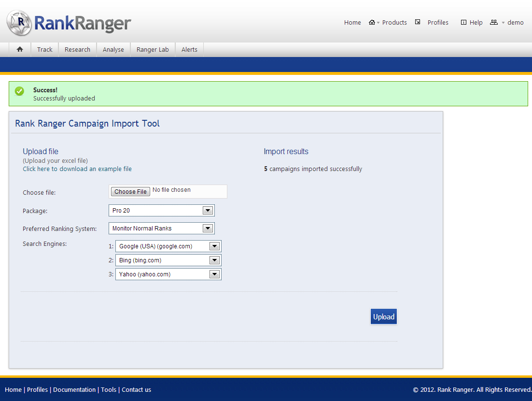532x401 pixels.
Task: Open the demo user menu
Action: (515, 22)
